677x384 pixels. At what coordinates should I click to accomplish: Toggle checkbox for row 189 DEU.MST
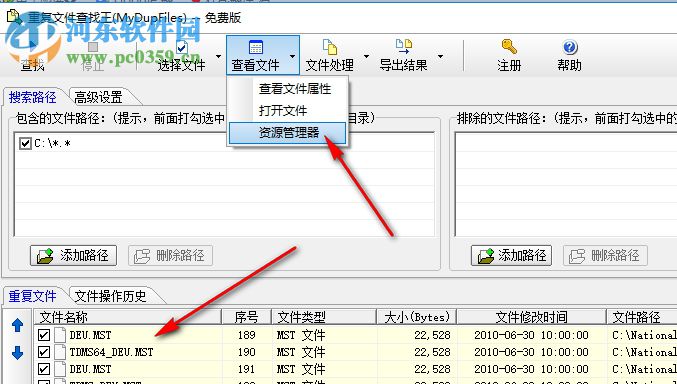44,335
